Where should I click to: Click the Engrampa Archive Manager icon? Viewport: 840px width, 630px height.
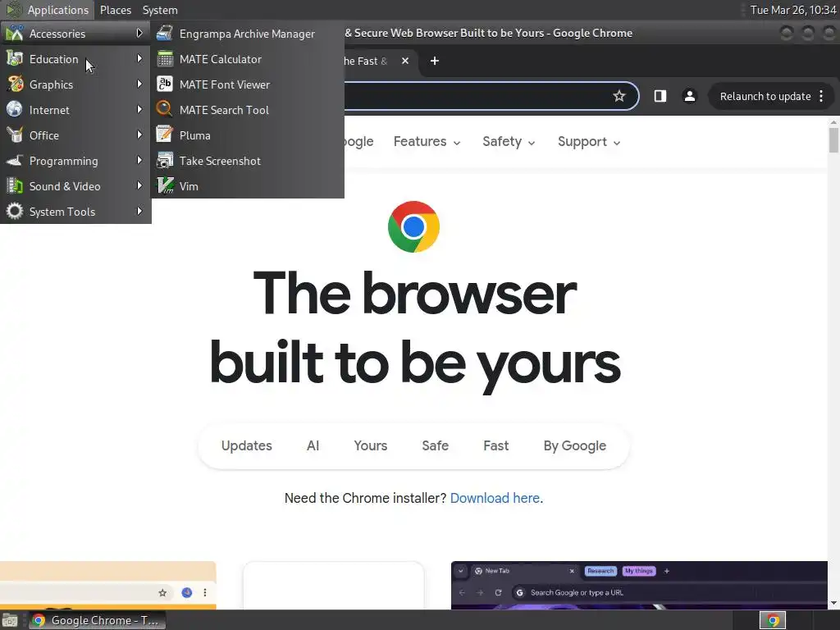pos(164,33)
